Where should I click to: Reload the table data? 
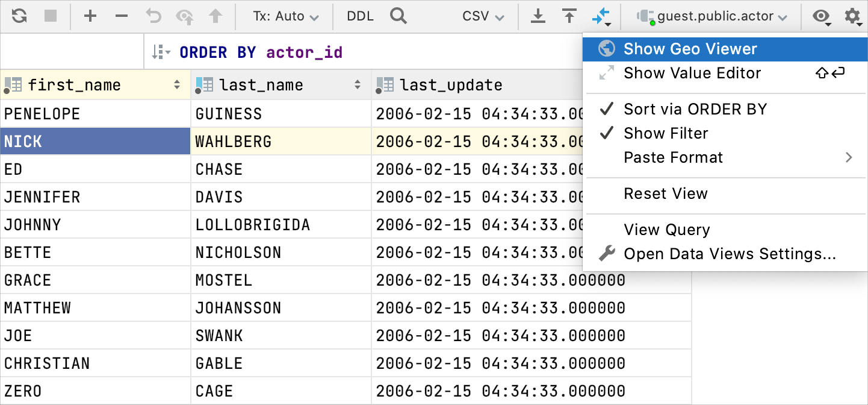point(18,16)
